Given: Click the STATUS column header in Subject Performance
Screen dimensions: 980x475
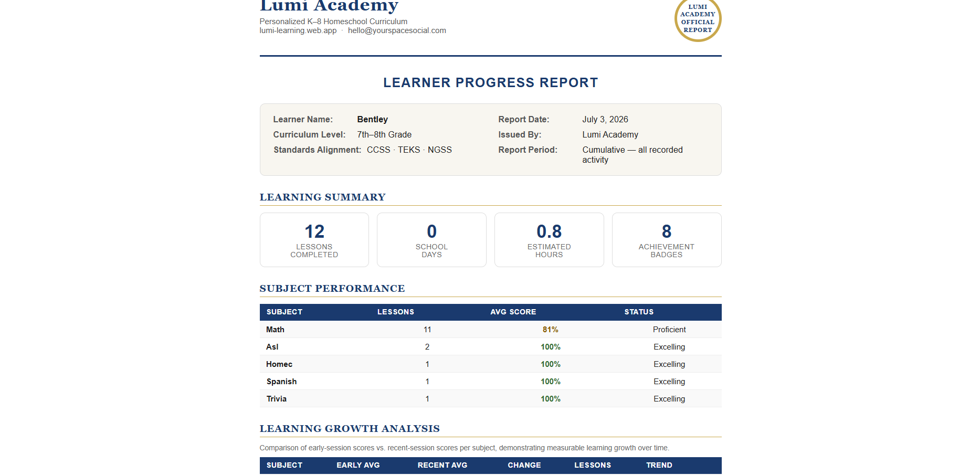Looking at the screenshot, I should point(639,312).
